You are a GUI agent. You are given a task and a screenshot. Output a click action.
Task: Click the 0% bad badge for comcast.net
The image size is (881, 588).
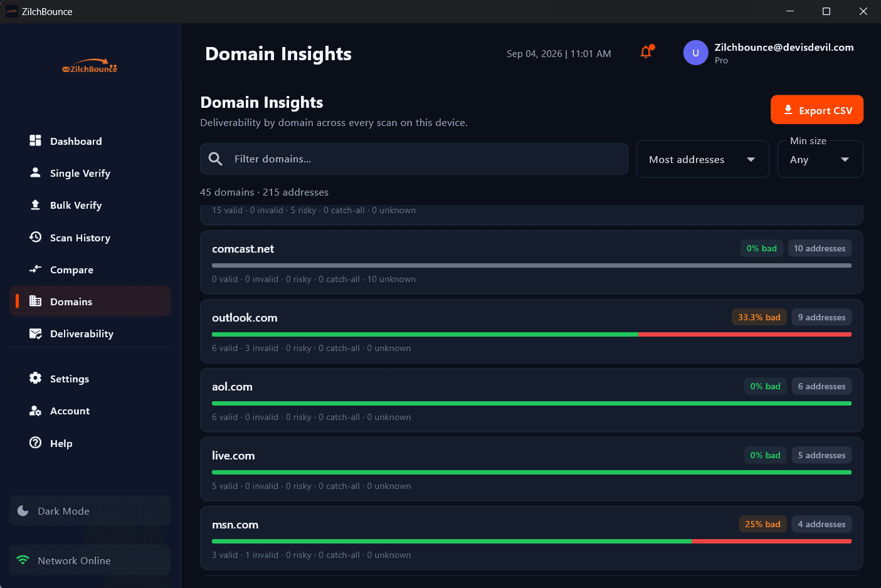tap(761, 248)
